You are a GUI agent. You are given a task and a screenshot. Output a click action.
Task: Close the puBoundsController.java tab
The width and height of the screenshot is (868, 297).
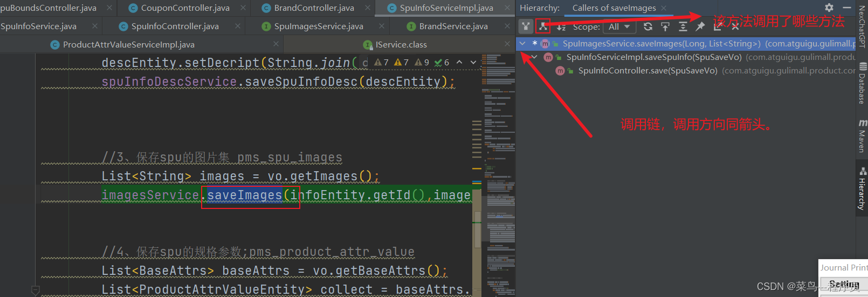coord(109,8)
